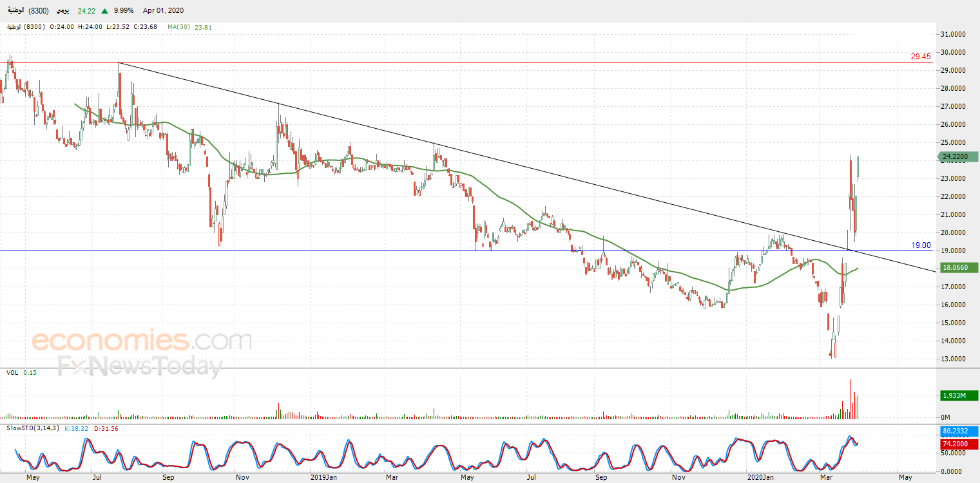Screen dimensions: 980x483
Task: Click the 2020Jan time axis label
Action: tap(760, 477)
